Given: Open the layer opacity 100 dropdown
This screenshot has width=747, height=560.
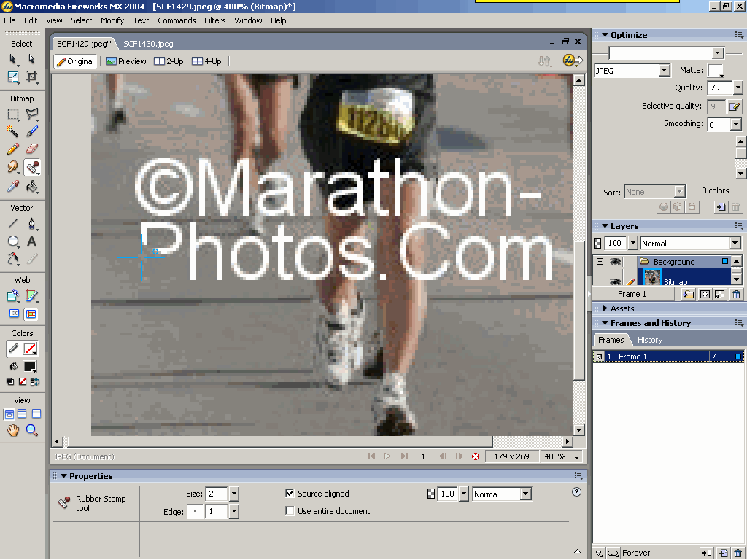Looking at the screenshot, I should click(x=632, y=244).
